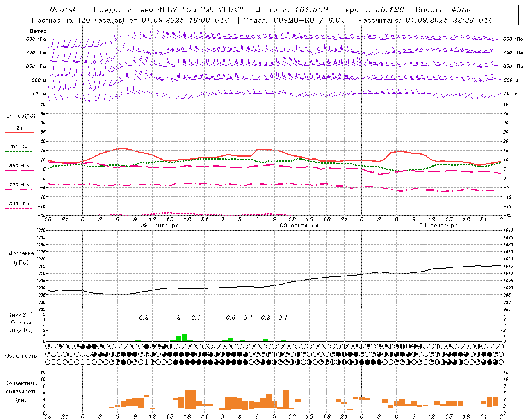Image resolution: width=525 pixels, height=420 pixels.
Task: Click the '2' three-hour precipitation value
Action: [x=178, y=317]
